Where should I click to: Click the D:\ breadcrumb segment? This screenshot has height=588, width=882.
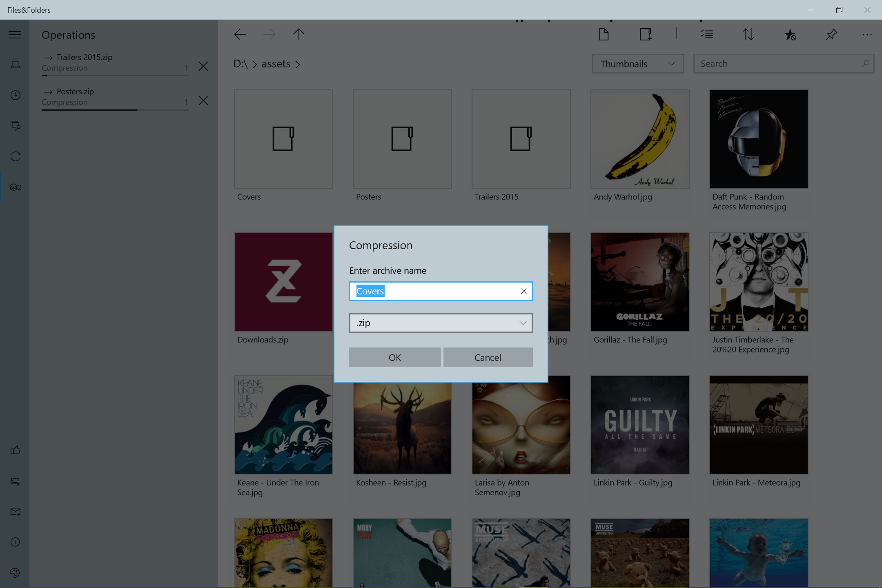[241, 64]
